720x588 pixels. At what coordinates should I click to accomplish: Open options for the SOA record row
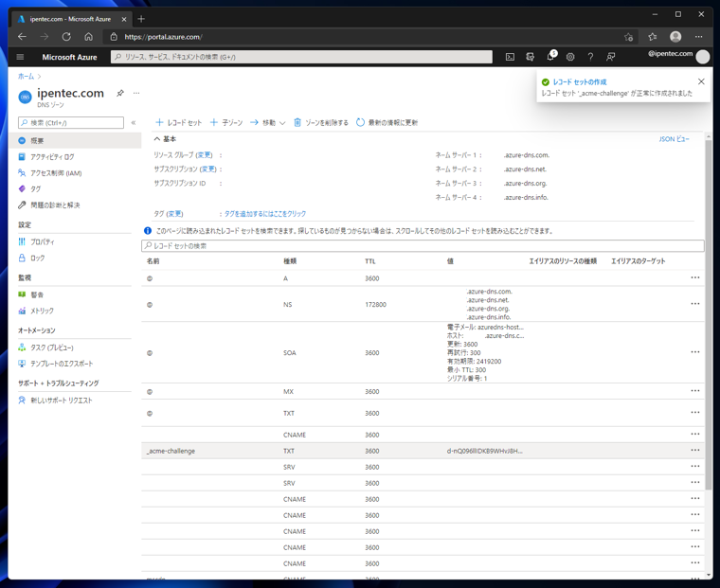coord(694,351)
